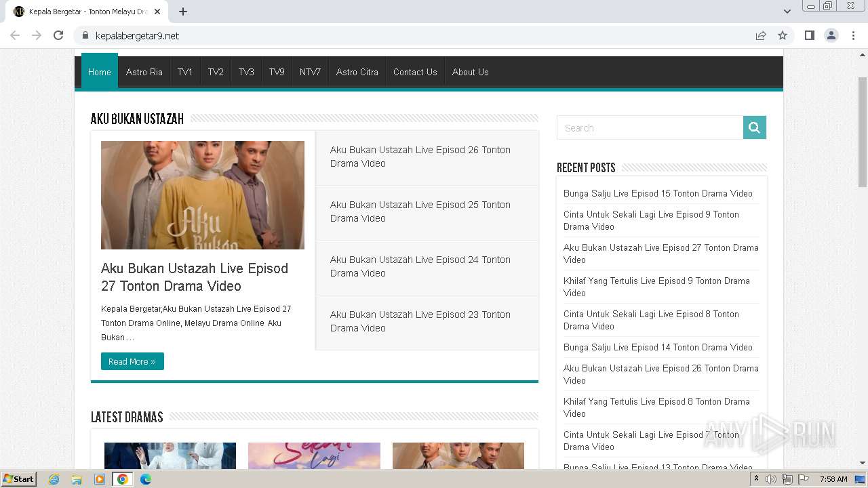Open recent post Cinta Untuk Sekali Lagi Episod 9
868x488 pixels.
[651, 220]
